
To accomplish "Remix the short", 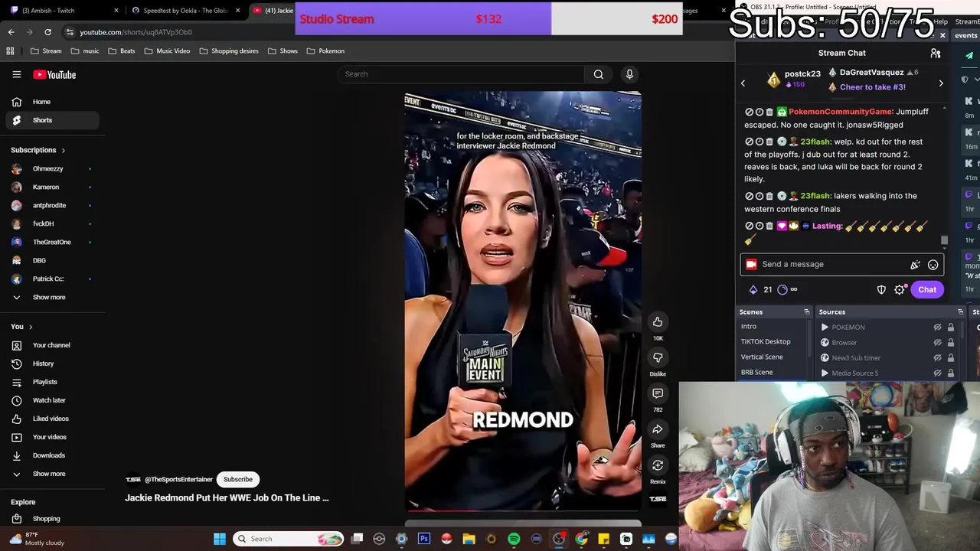I will pos(658,465).
